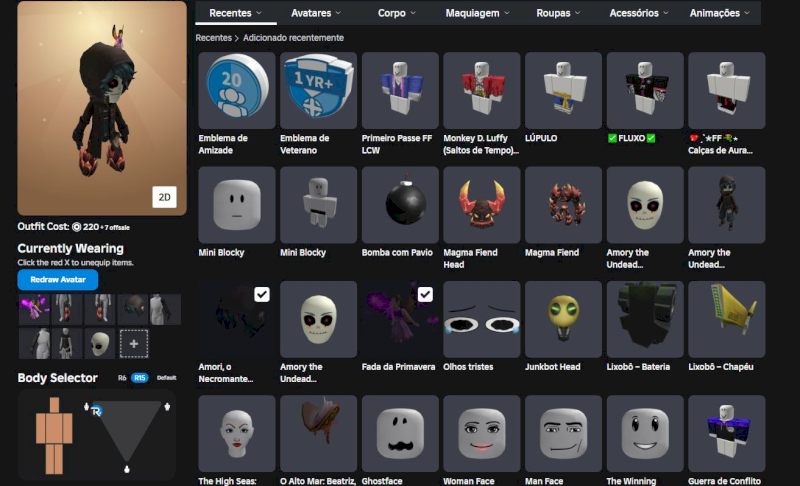This screenshot has width=800, height=486.
Task: Switch to the Acessórios tab
Action: 639,13
